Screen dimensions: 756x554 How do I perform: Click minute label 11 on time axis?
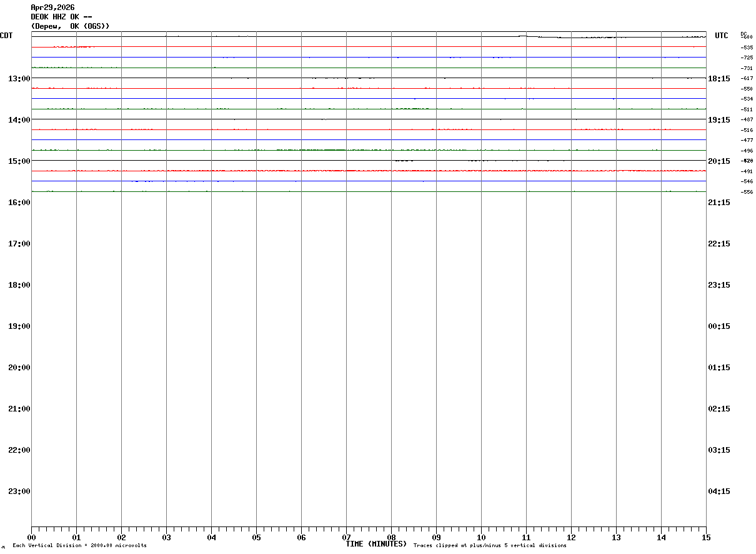coord(526,538)
